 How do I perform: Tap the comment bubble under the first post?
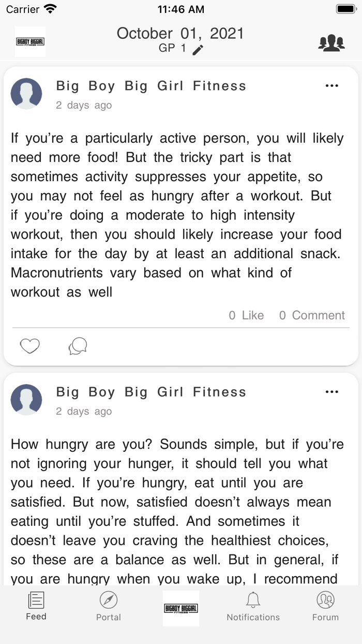tap(78, 346)
